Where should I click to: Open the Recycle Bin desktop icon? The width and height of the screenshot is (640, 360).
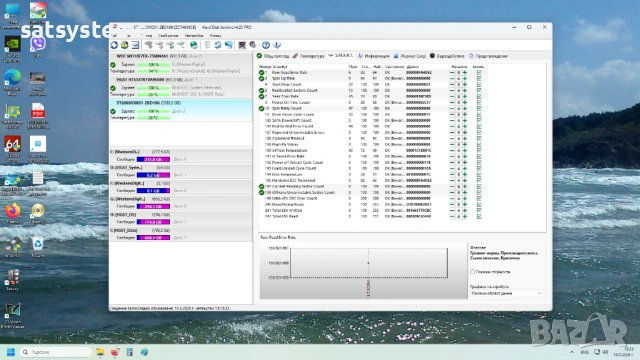pos(38,247)
